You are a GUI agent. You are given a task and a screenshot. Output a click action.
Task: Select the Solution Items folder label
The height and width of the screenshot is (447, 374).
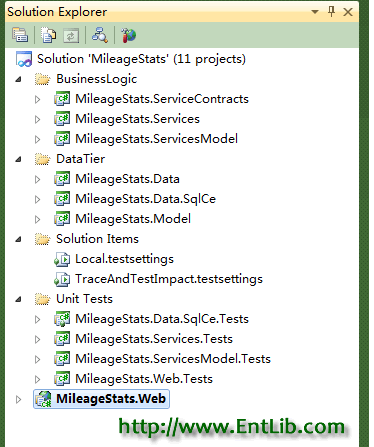(x=97, y=239)
